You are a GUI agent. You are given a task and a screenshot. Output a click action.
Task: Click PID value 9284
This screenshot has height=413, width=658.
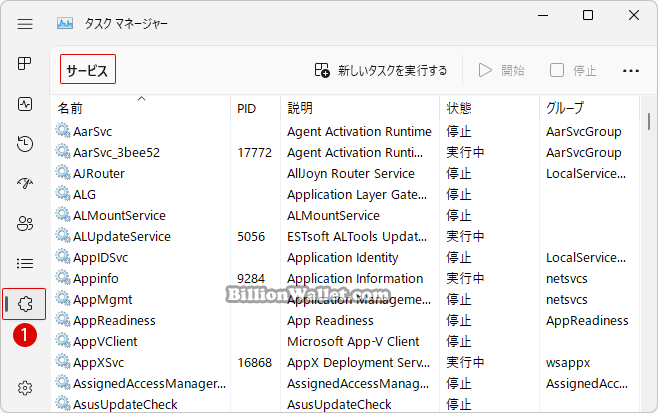(x=251, y=278)
